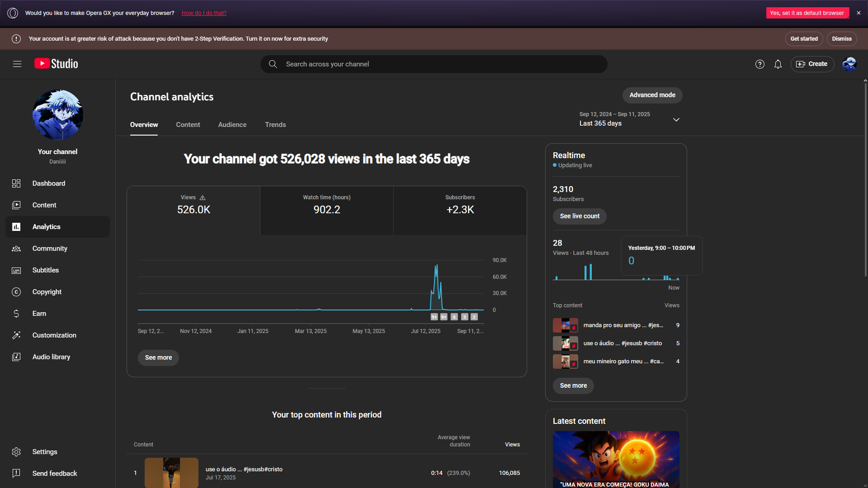The width and height of the screenshot is (868, 488).
Task: Switch to the Trends tab
Action: tap(275, 125)
